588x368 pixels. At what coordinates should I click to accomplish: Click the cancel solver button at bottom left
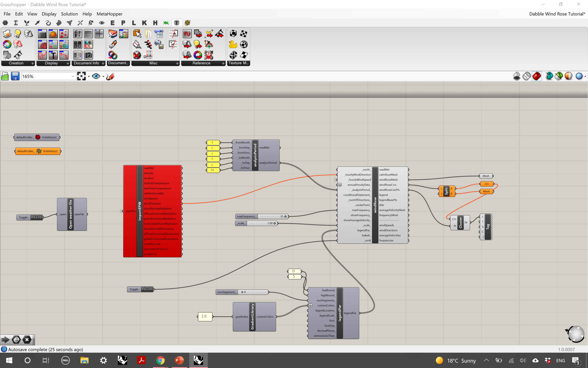(27, 340)
